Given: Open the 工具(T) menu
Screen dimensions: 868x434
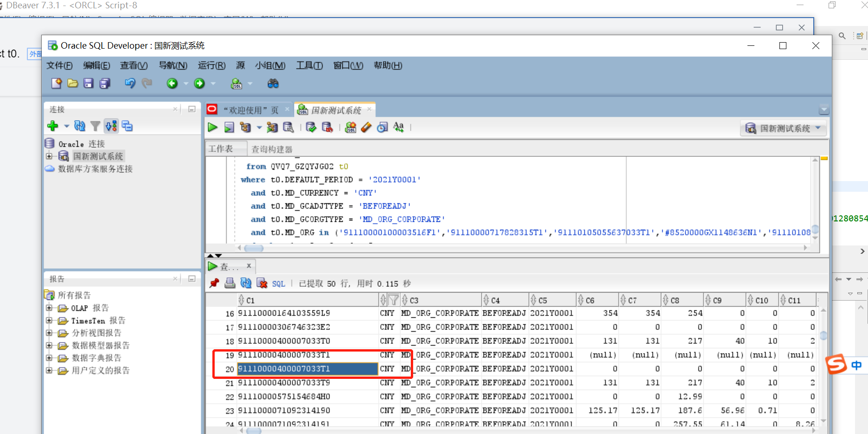Looking at the screenshot, I should (309, 65).
